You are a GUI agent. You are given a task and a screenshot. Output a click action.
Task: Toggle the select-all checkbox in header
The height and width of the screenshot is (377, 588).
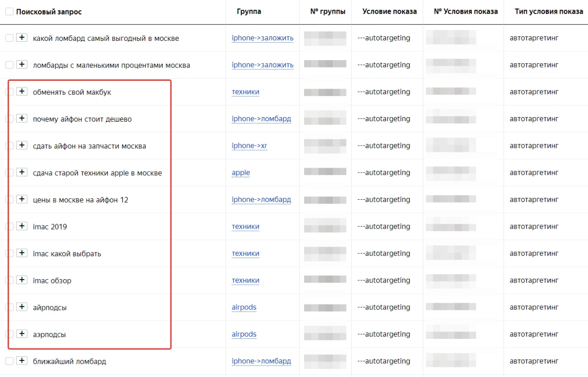click(x=9, y=11)
